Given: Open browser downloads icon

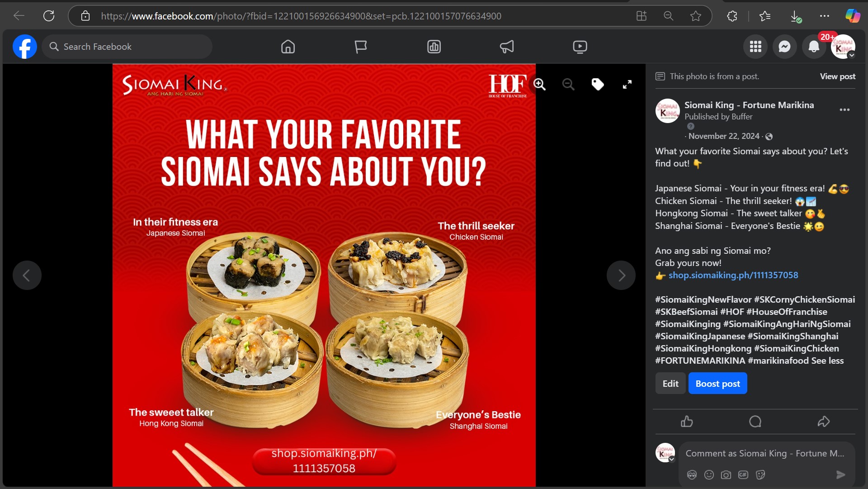Looking at the screenshot, I should coord(796,16).
